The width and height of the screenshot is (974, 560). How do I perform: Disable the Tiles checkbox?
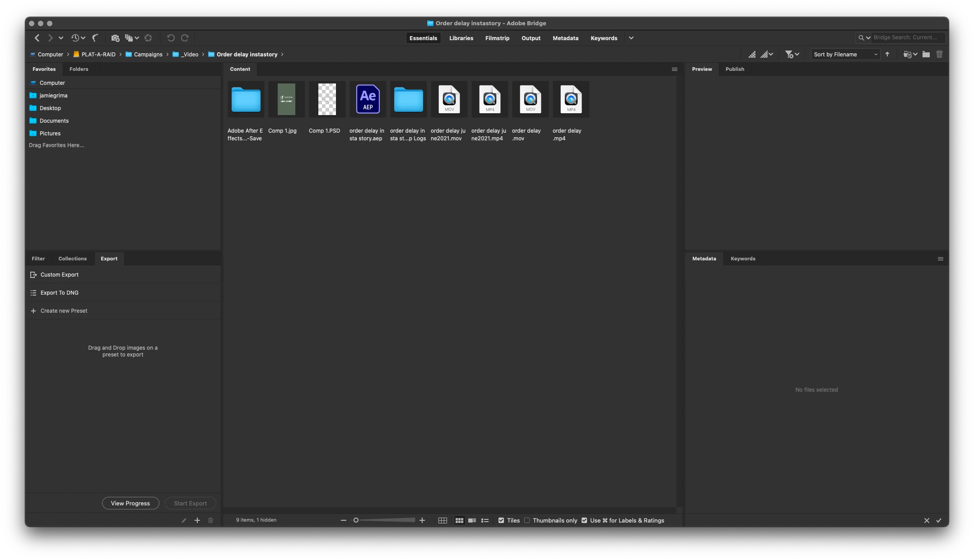501,520
